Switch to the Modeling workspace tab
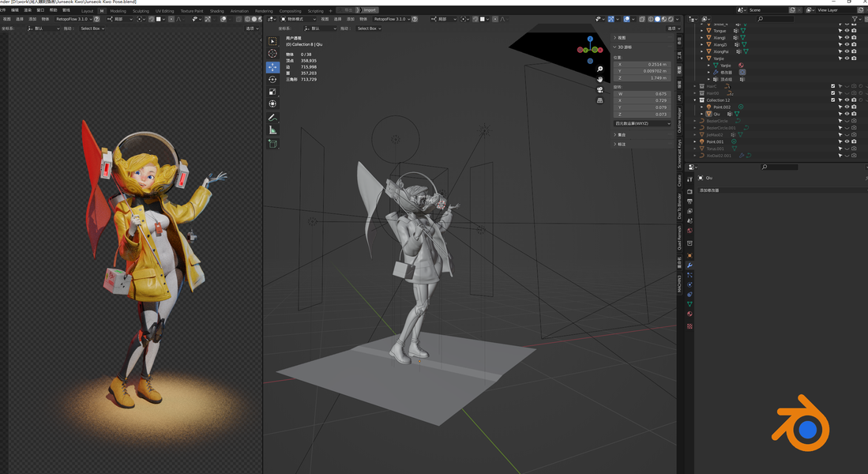868x474 pixels. 118,10
